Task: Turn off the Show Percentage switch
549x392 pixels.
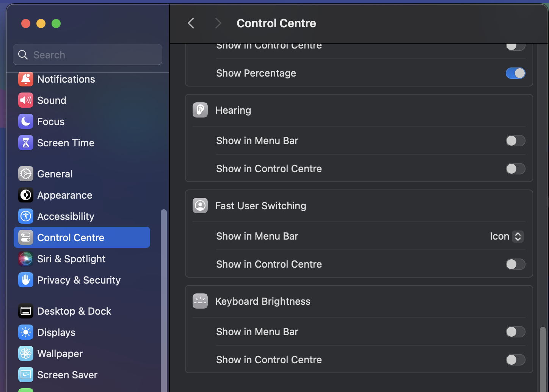Action: click(516, 73)
